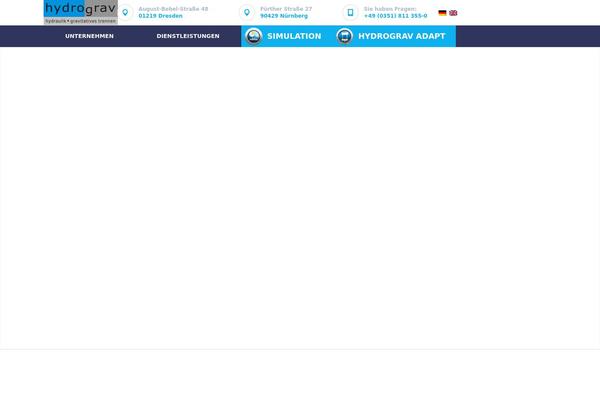This screenshot has width=600, height=400.
Task: Click the phone icon next to contact number
Action: click(x=350, y=13)
